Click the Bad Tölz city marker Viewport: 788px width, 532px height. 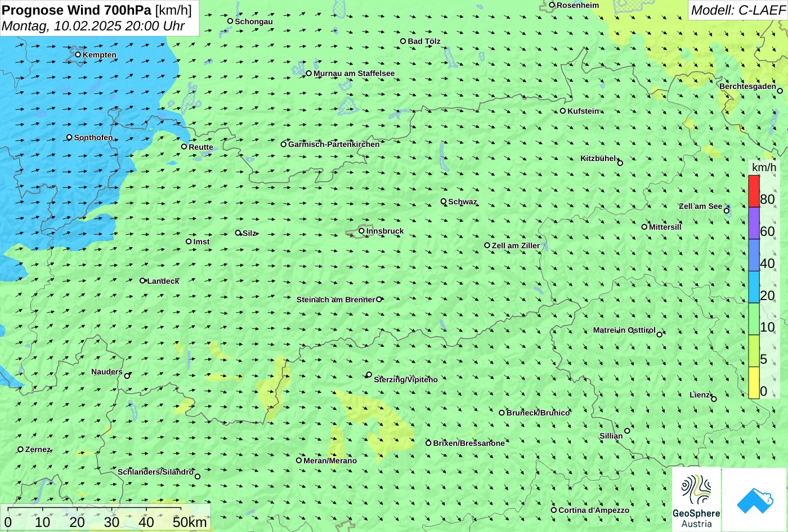(403, 41)
